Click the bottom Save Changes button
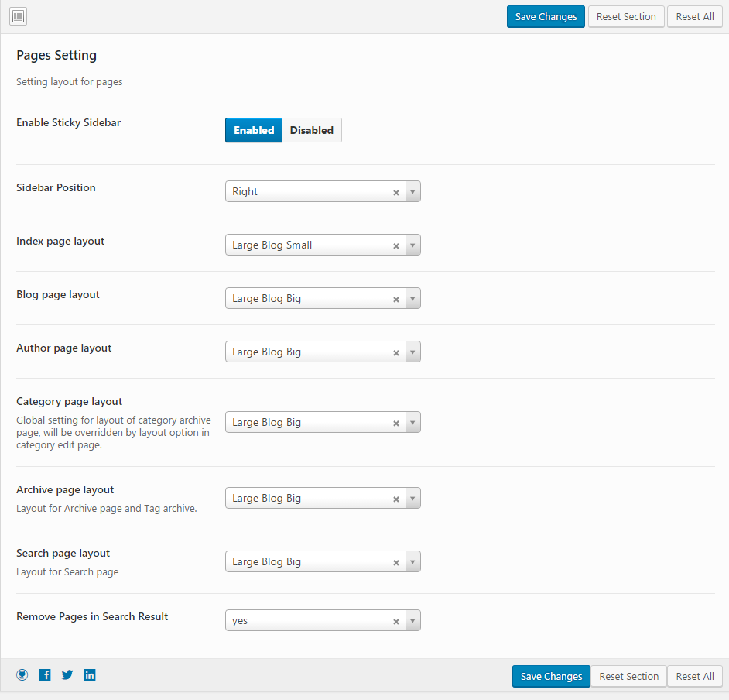The height and width of the screenshot is (700, 729). click(x=551, y=676)
